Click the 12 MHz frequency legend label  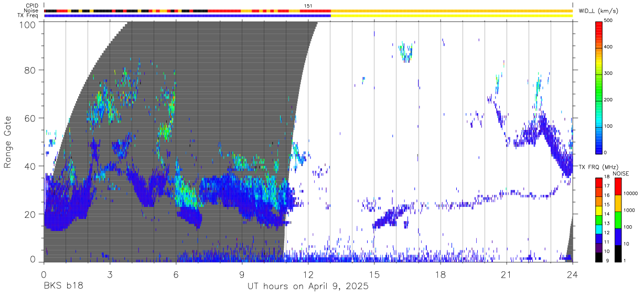(x=606, y=233)
